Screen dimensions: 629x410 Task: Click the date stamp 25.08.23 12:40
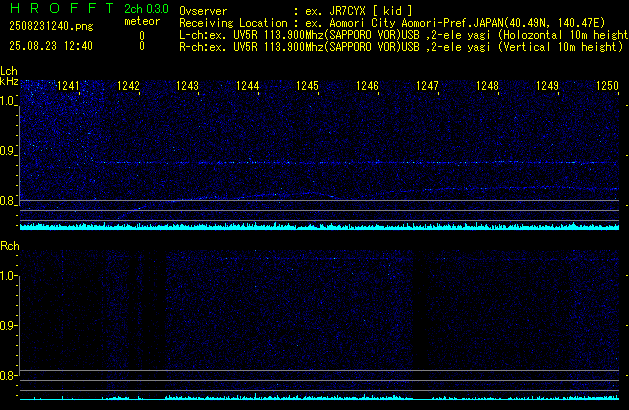(x=51, y=46)
